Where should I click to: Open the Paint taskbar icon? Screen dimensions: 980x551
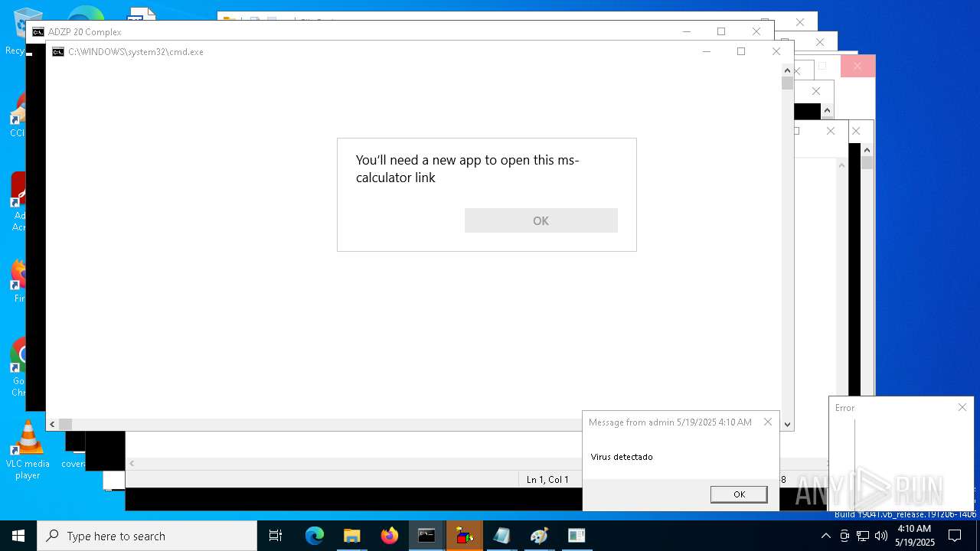[539, 536]
